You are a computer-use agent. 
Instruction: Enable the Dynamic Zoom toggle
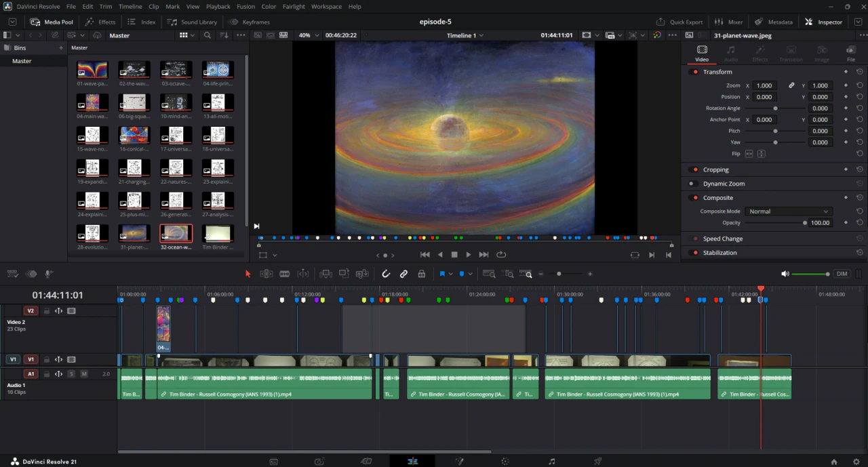(693, 184)
